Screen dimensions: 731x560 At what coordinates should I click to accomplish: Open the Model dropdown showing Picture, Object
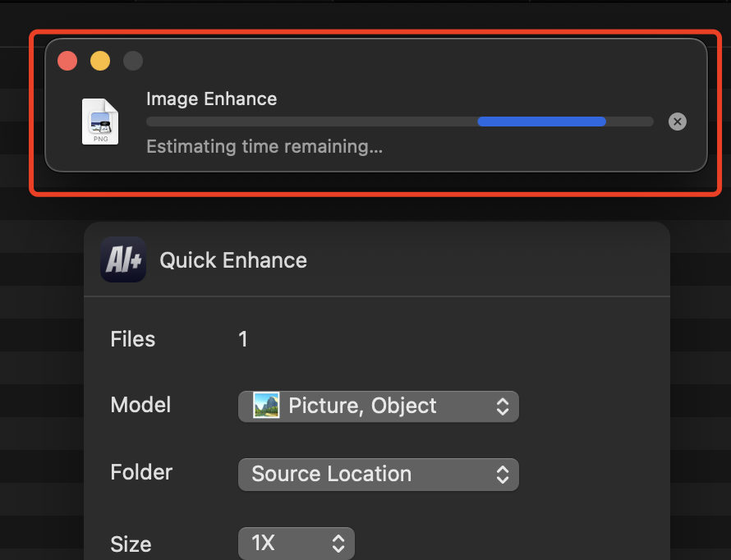click(x=378, y=406)
